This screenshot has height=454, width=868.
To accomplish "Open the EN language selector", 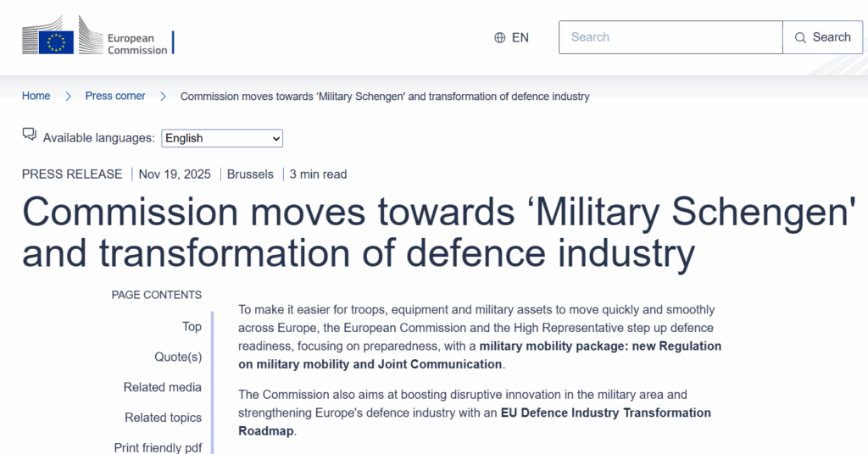I will [511, 37].
